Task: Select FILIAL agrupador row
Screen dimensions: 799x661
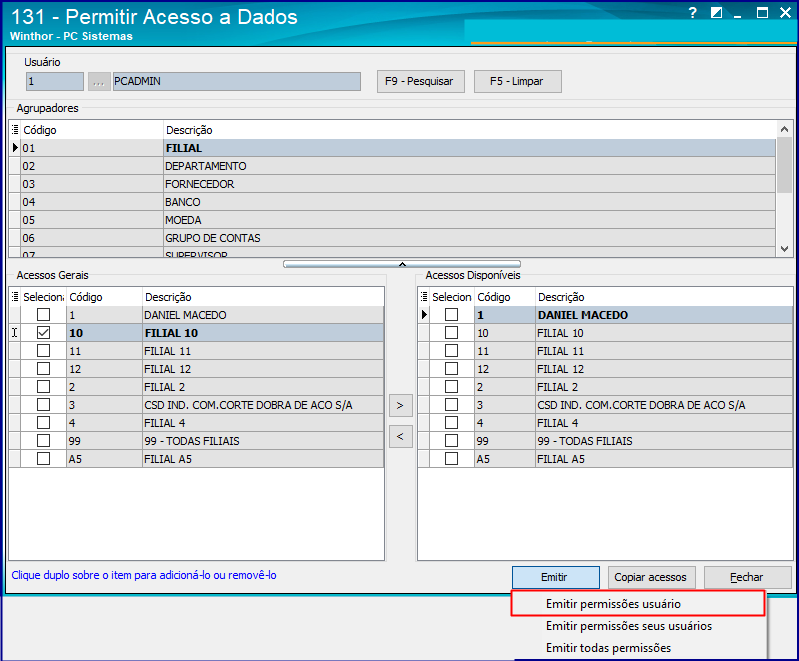Action: [392, 148]
